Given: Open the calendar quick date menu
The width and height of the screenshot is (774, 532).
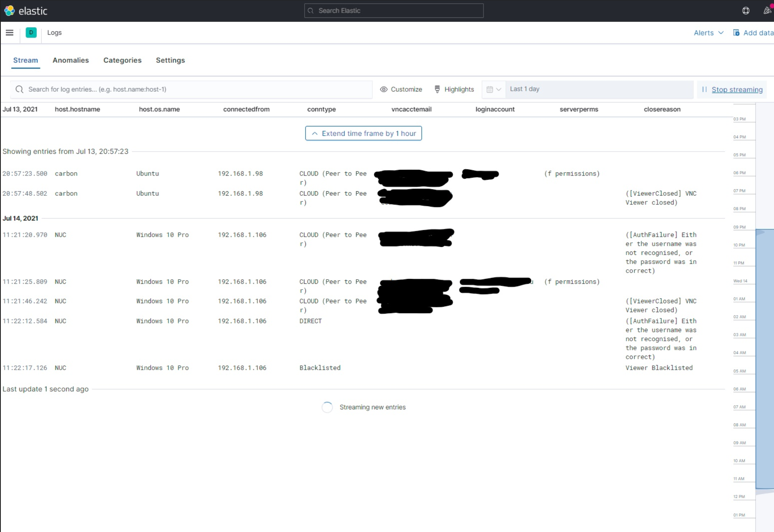Looking at the screenshot, I should [493, 89].
